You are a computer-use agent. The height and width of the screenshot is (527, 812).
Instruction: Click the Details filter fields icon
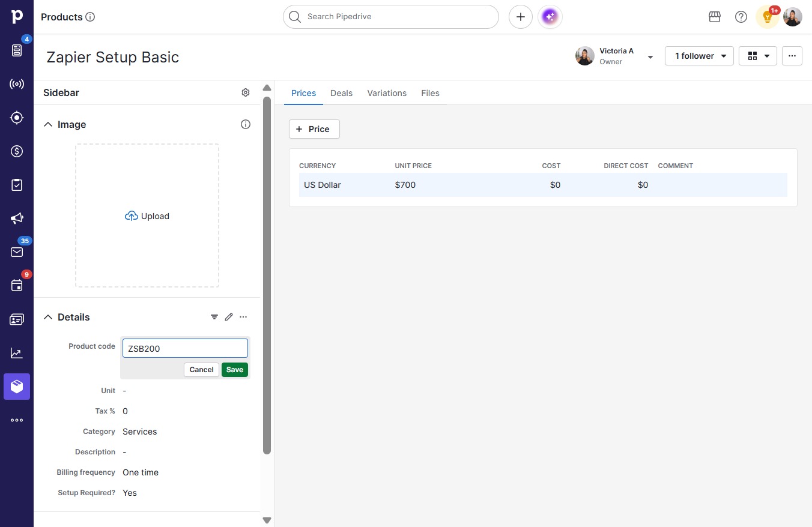click(214, 317)
